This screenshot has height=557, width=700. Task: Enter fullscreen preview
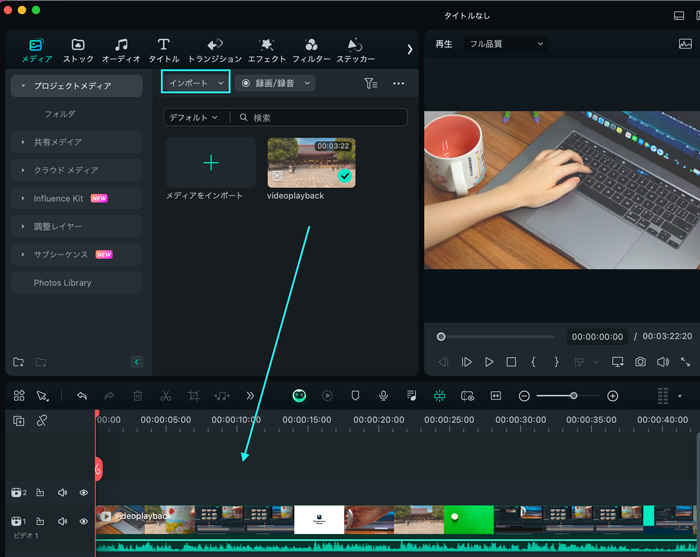[x=685, y=362]
